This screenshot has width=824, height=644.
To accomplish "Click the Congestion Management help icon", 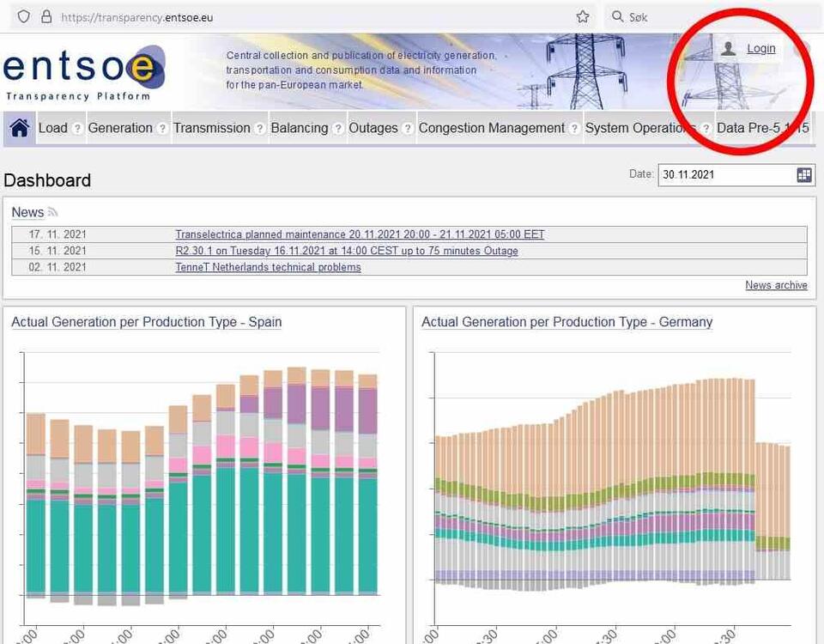I will click(574, 129).
